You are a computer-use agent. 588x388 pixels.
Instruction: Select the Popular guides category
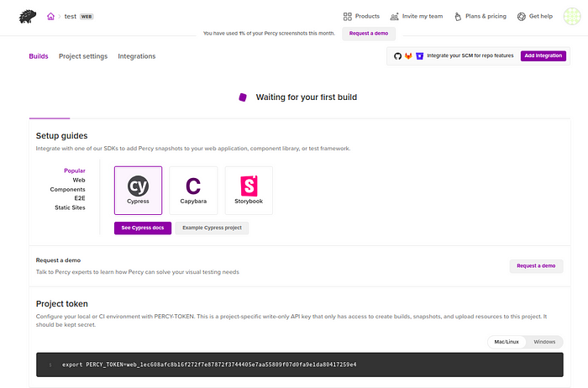[74, 170]
